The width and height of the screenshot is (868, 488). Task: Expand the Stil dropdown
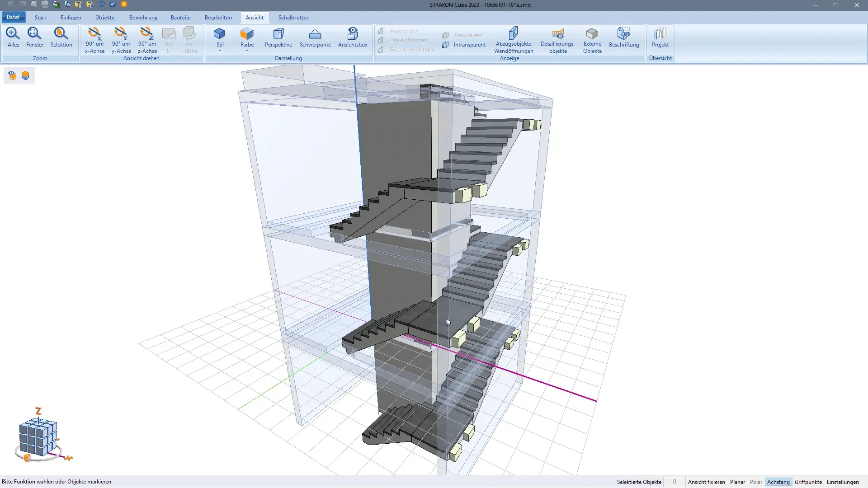pos(220,51)
